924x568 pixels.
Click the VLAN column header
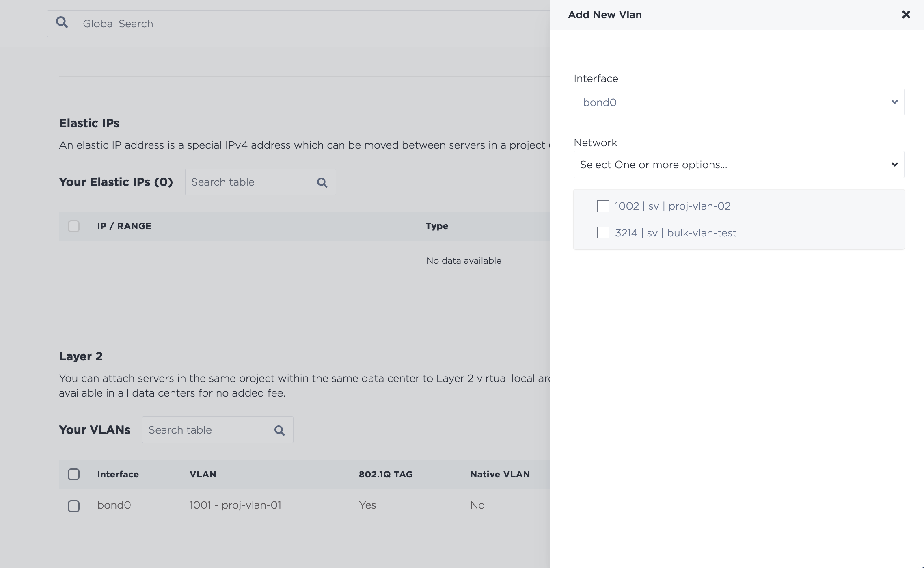pos(203,474)
